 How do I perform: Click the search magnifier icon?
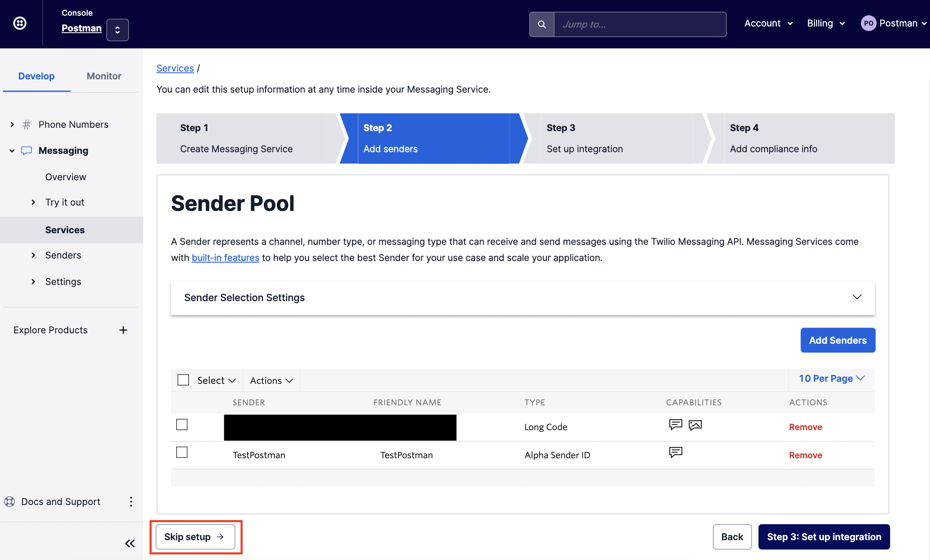point(542,24)
